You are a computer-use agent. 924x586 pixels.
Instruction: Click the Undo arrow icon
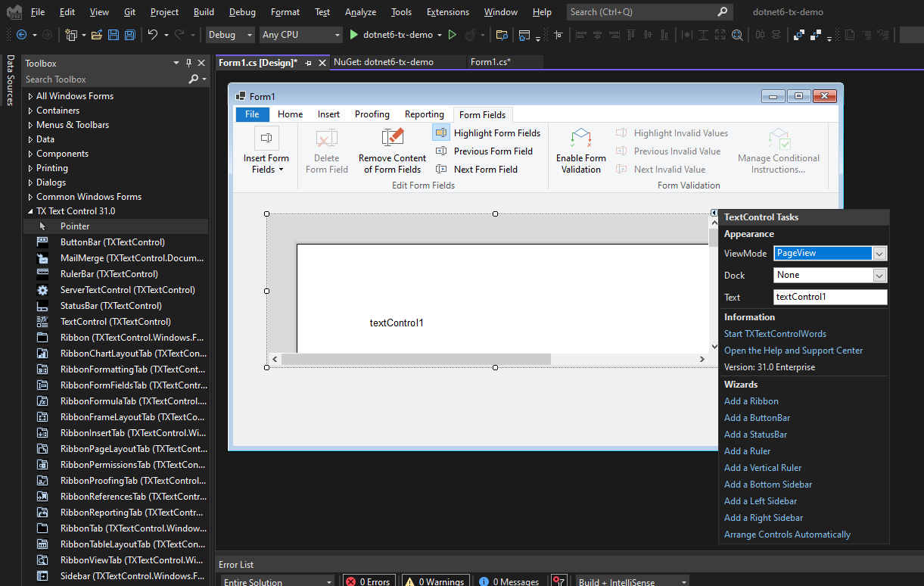[x=153, y=35]
